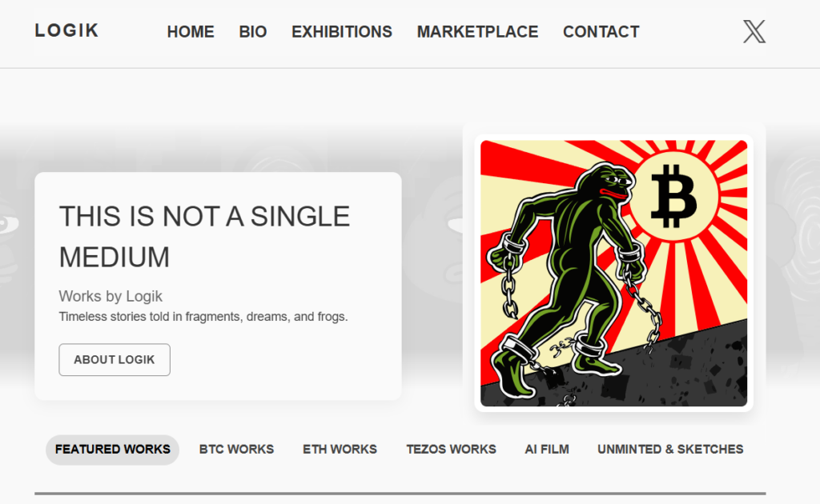820x504 pixels.
Task: View the UNMINTED & SKETCHES tab
Action: pos(670,450)
